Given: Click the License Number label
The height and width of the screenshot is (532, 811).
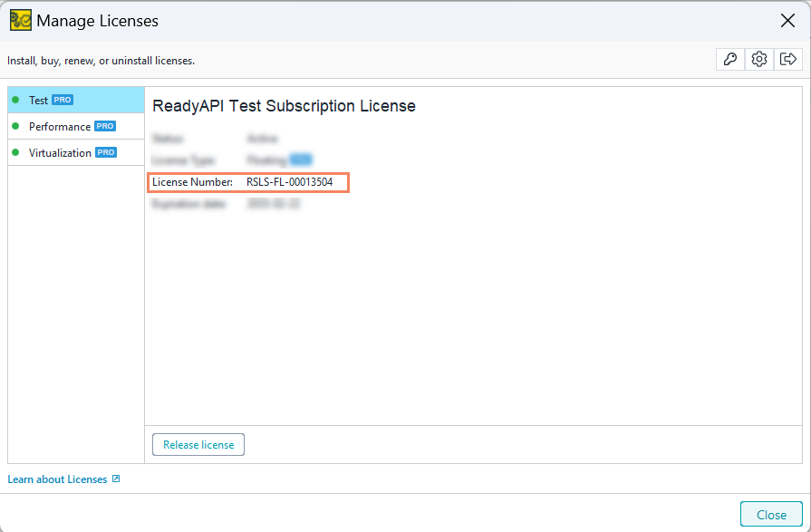Looking at the screenshot, I should [x=192, y=182].
